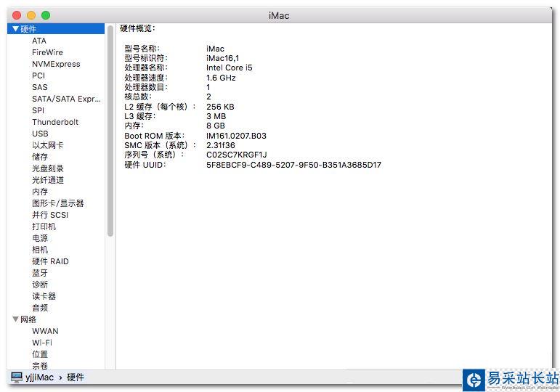This screenshot has height=392, width=560.
Task: Open 音频 sidebar entry
Action: (x=40, y=308)
